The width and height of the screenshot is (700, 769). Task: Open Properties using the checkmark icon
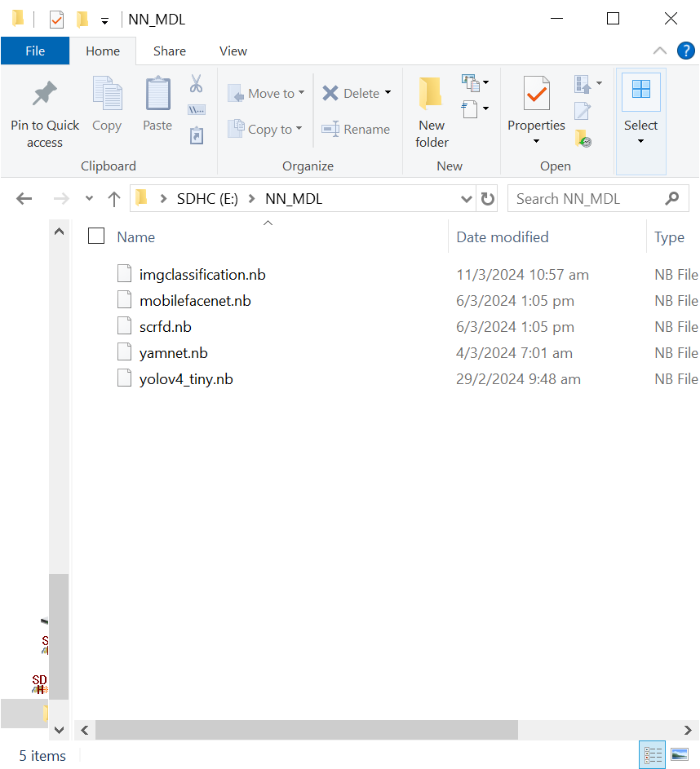(x=536, y=95)
